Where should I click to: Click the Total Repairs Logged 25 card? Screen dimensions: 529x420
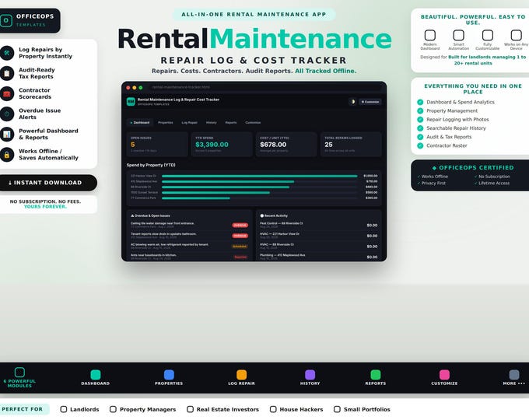point(351,145)
